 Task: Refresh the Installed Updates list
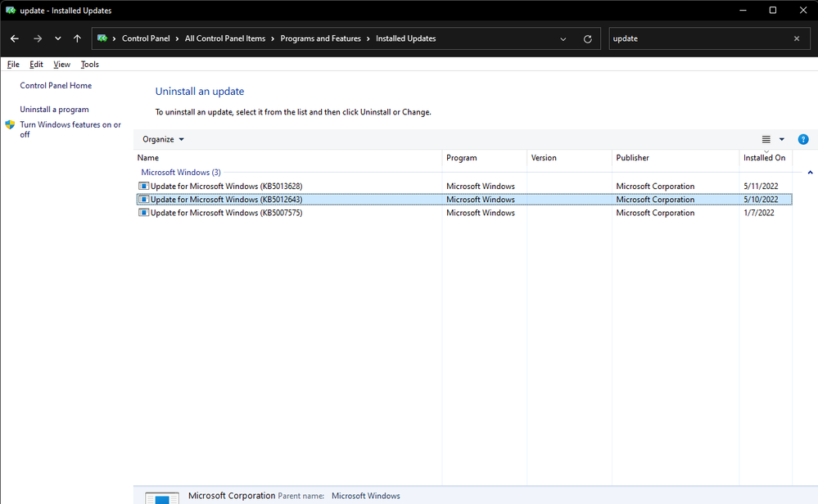coord(587,38)
